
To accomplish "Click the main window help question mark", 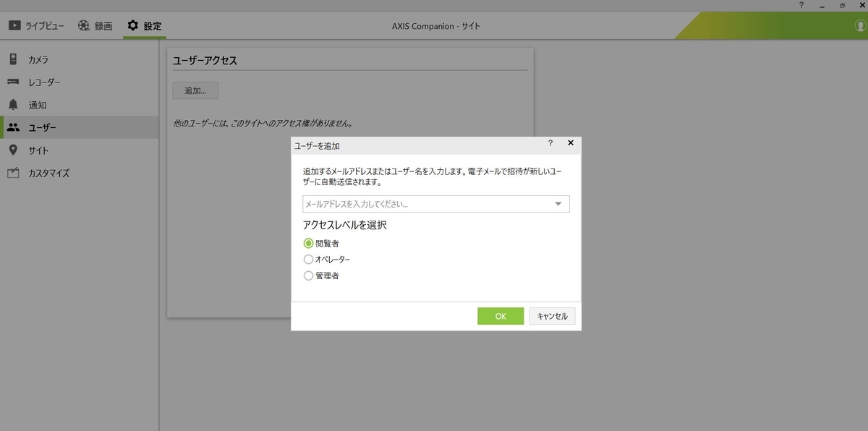I will click(x=801, y=5).
